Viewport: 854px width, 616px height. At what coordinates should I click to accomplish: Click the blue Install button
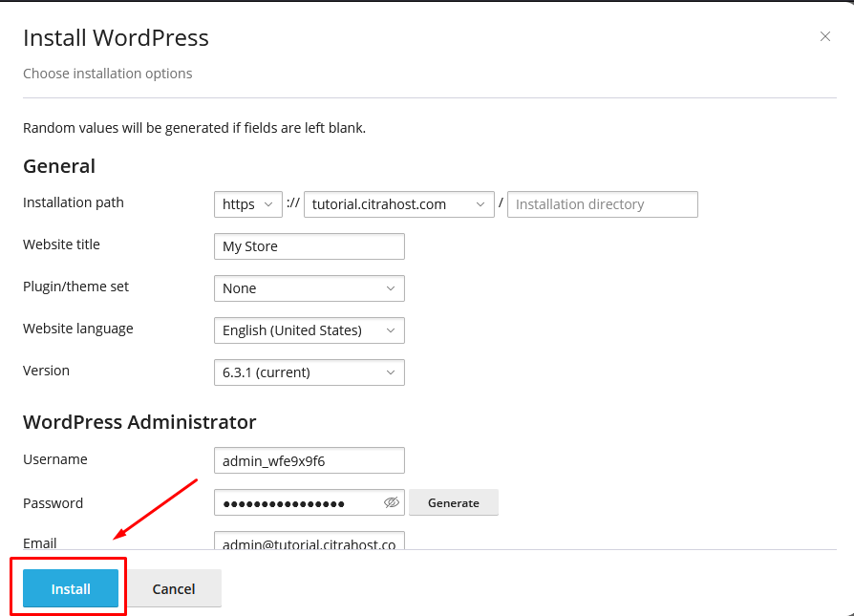coord(71,588)
